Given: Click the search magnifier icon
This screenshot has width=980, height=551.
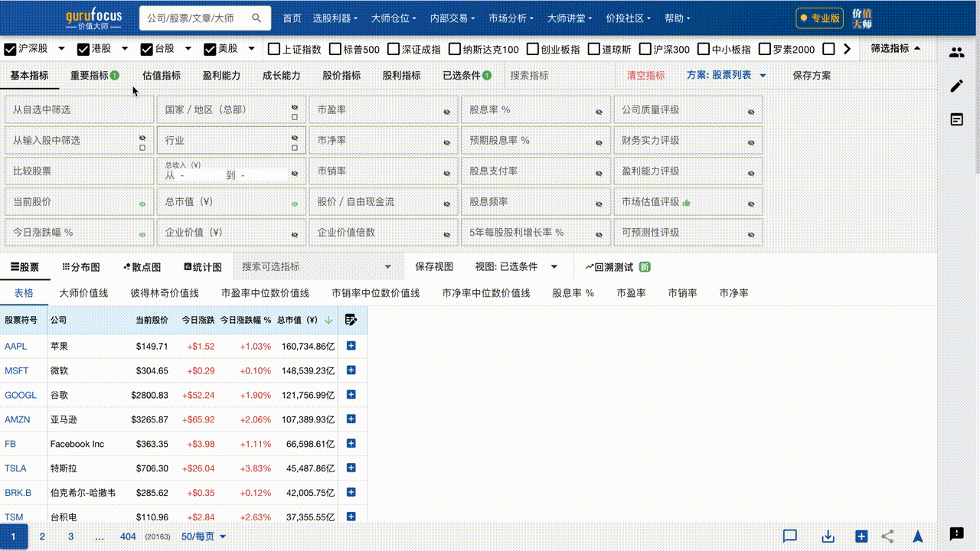Looking at the screenshot, I should click(x=256, y=18).
